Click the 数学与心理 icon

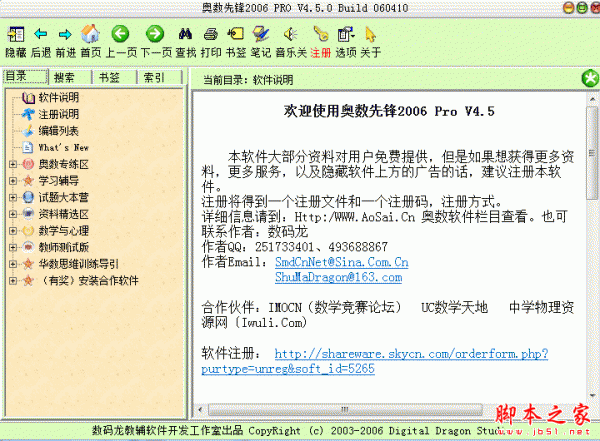tap(28, 231)
